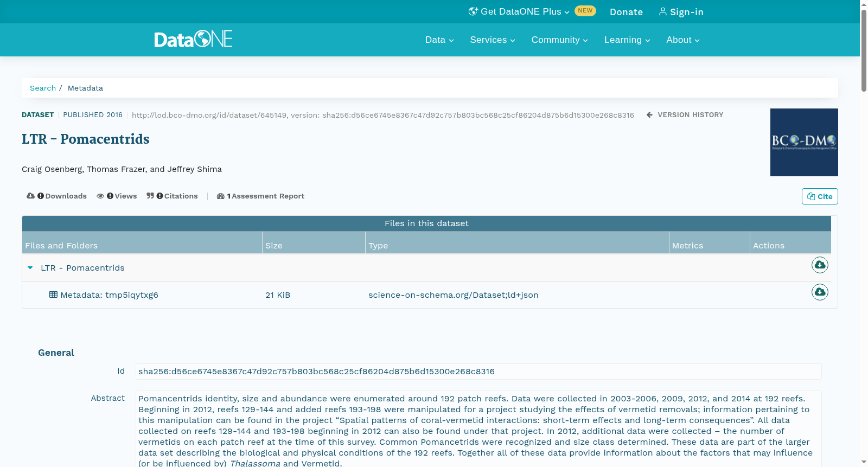Open the Community menu
Screen dimensions: 868x467
pyautogui.click(x=559, y=40)
